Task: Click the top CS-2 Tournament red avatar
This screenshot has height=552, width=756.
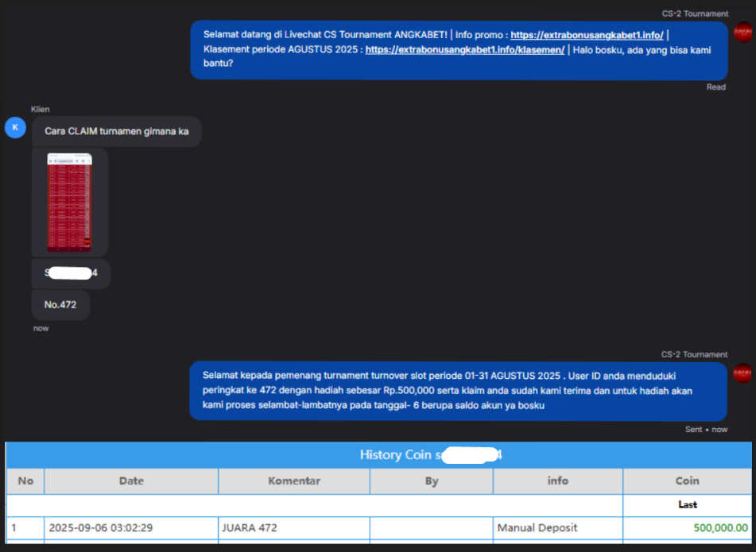Action: click(x=742, y=32)
